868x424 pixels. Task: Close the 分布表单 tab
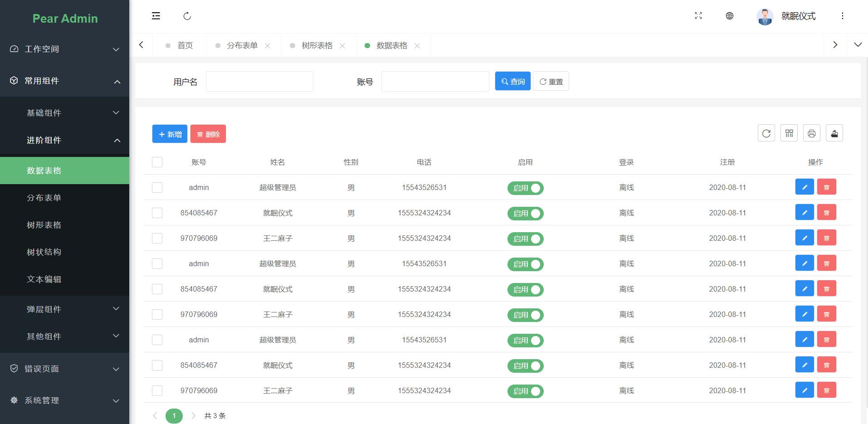pyautogui.click(x=268, y=46)
